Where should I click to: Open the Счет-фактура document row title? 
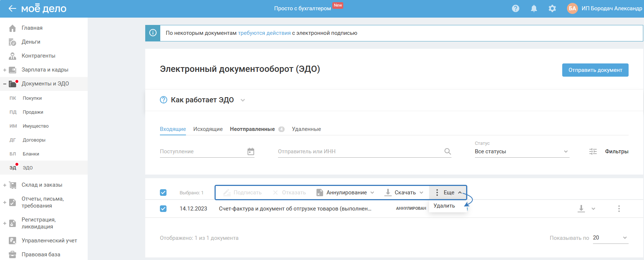click(295, 209)
